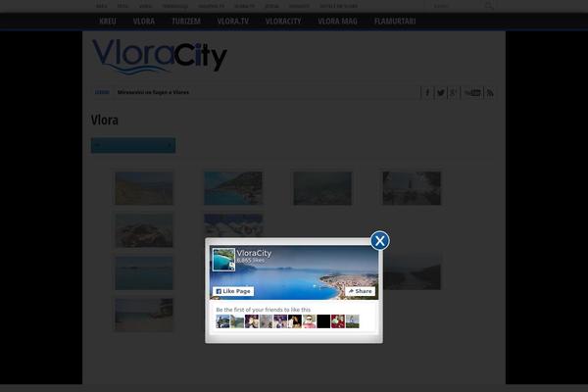The image size is (588, 392).
Task: Click the search magnifier icon
Action: click(489, 6)
